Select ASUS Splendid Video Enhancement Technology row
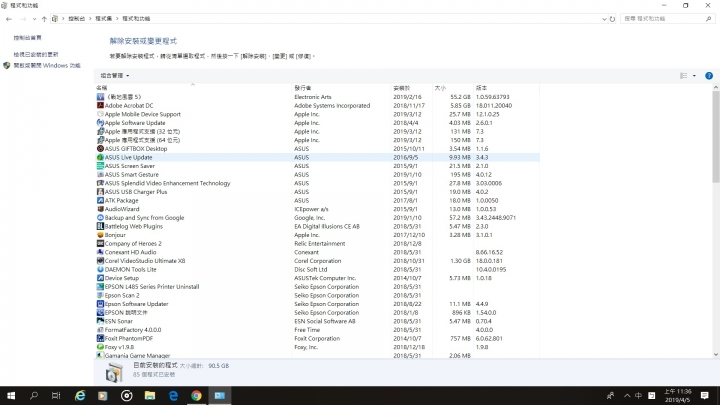Screen dimensions: 720x405 318,183
